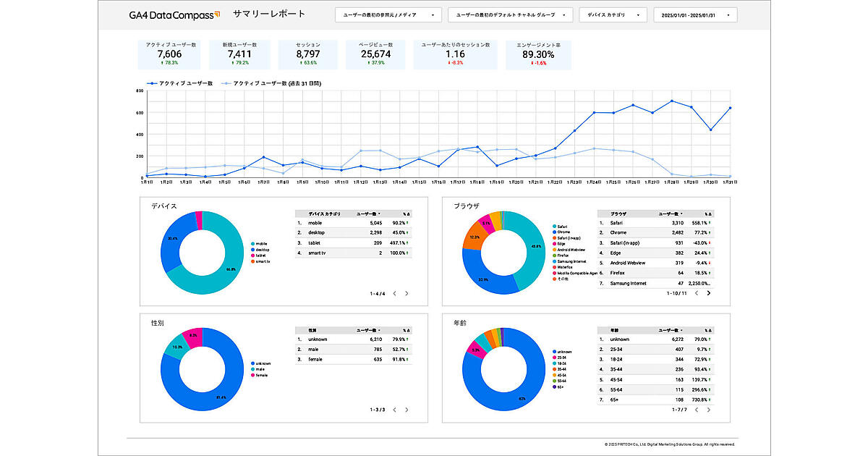Sort デバイス table by デバイスカテゴリ column header
868x456 pixels.
323,214
